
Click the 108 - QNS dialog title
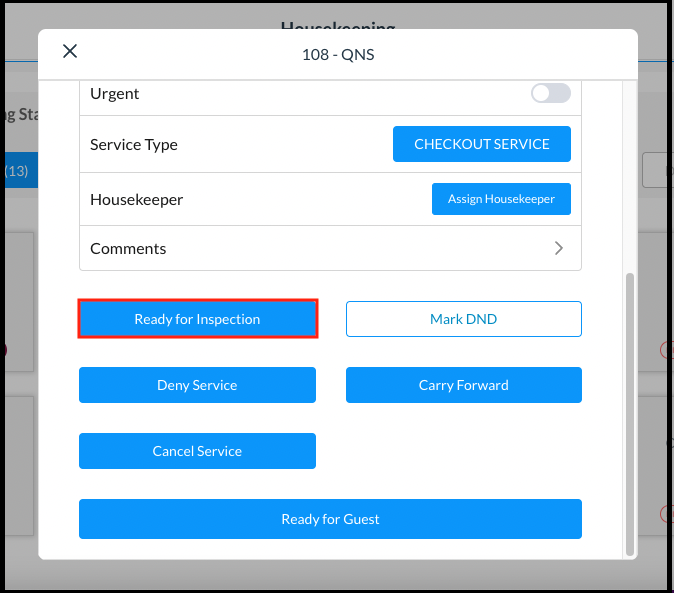pyautogui.click(x=338, y=55)
